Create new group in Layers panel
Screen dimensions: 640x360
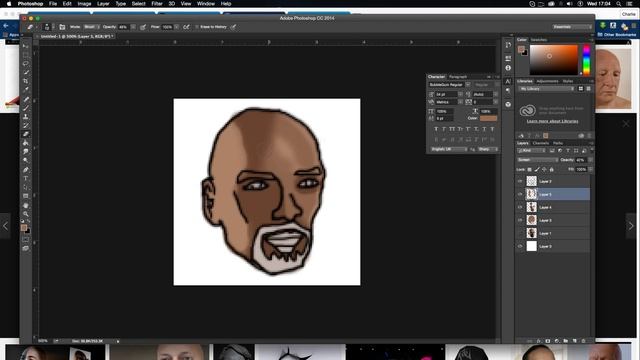(x=566, y=341)
